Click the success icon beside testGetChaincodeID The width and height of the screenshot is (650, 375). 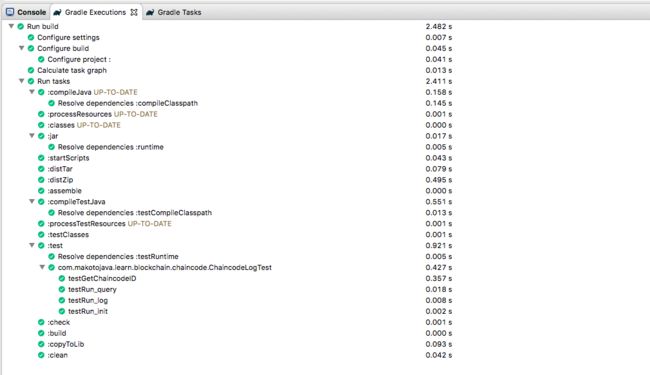(62, 278)
